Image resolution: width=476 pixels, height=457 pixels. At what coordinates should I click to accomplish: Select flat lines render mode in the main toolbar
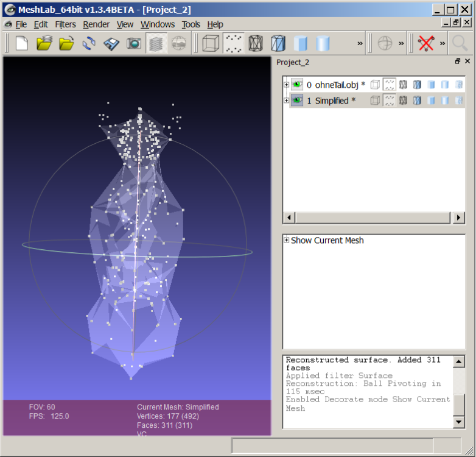(x=301, y=43)
